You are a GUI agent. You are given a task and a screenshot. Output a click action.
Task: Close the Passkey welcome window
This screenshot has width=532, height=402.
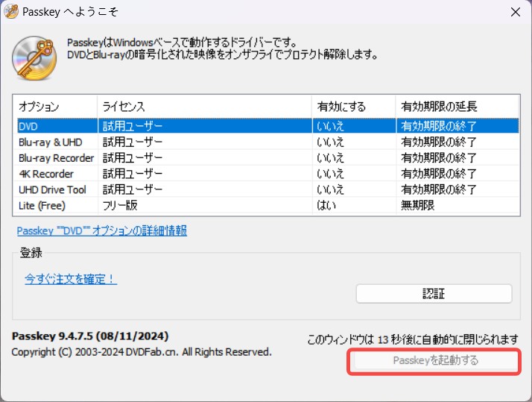[x=516, y=12]
